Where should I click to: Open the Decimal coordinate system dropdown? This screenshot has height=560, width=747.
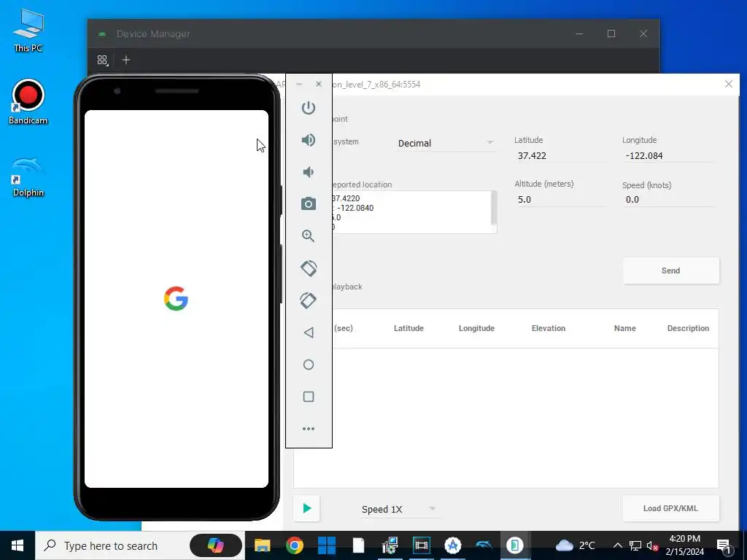pyautogui.click(x=446, y=143)
